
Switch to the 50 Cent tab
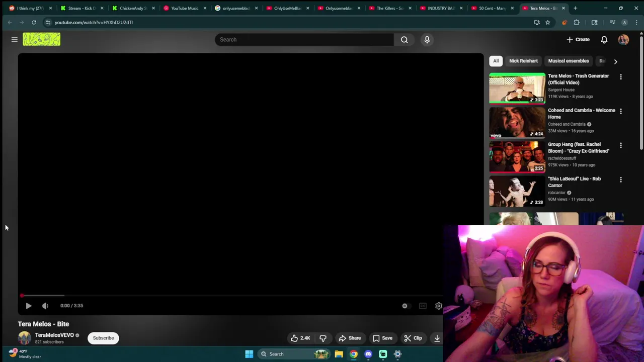click(x=493, y=8)
